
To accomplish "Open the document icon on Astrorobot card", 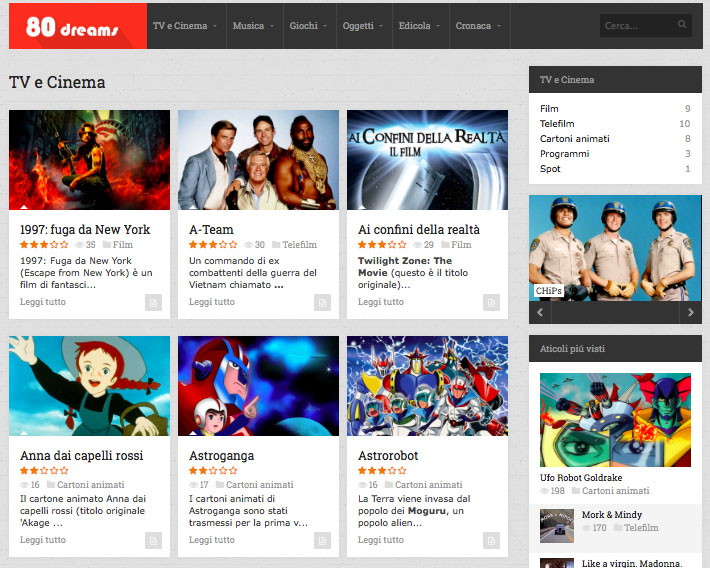I will (x=491, y=540).
